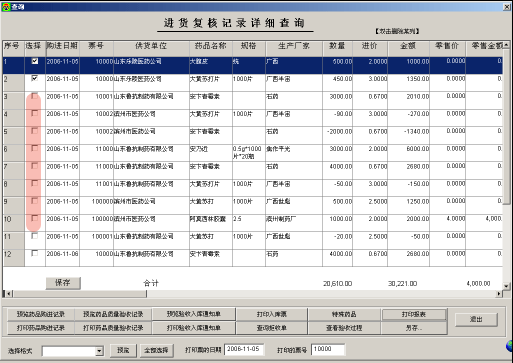Tick the 选择 checkbox in row 12

tap(35, 253)
